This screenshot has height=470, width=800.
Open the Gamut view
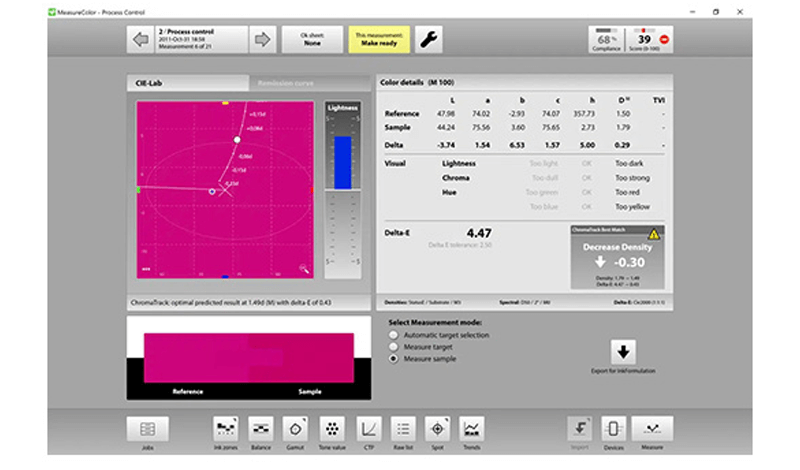click(295, 429)
